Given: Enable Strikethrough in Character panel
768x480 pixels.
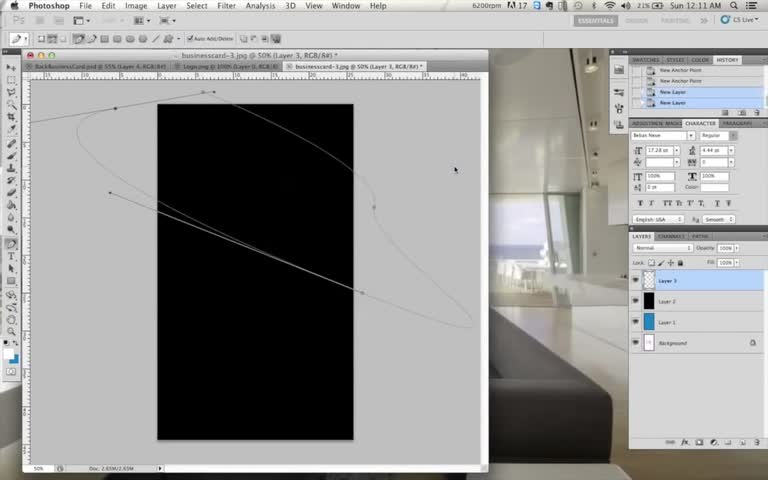Looking at the screenshot, I should pos(729,203).
